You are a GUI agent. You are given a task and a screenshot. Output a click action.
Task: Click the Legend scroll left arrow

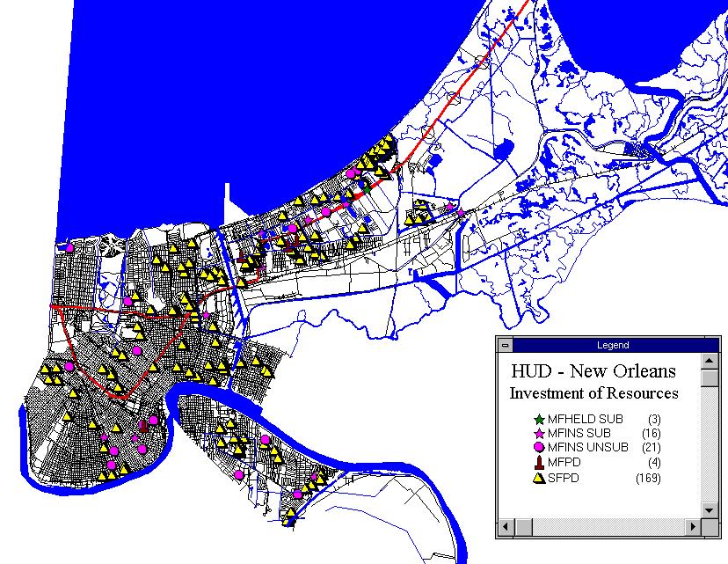[x=506, y=527]
